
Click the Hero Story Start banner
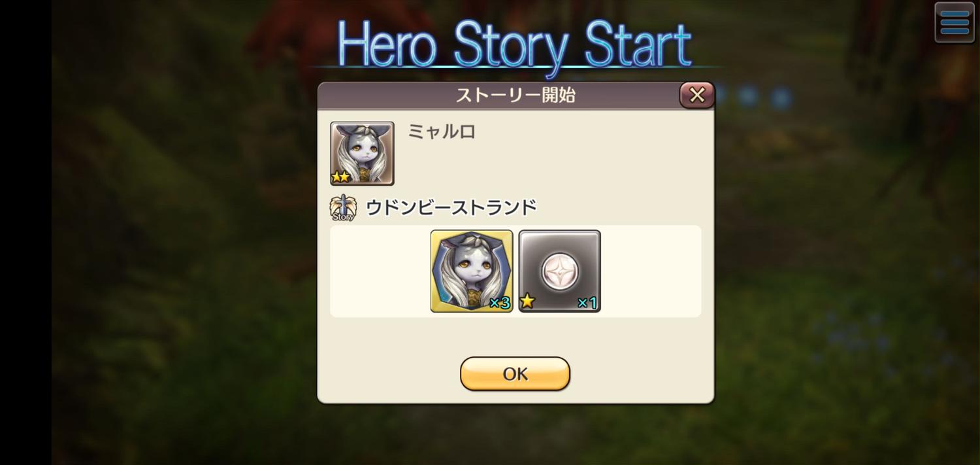514,44
